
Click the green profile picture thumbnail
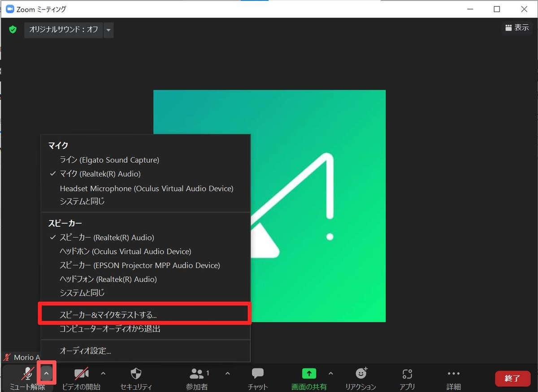[x=269, y=206]
